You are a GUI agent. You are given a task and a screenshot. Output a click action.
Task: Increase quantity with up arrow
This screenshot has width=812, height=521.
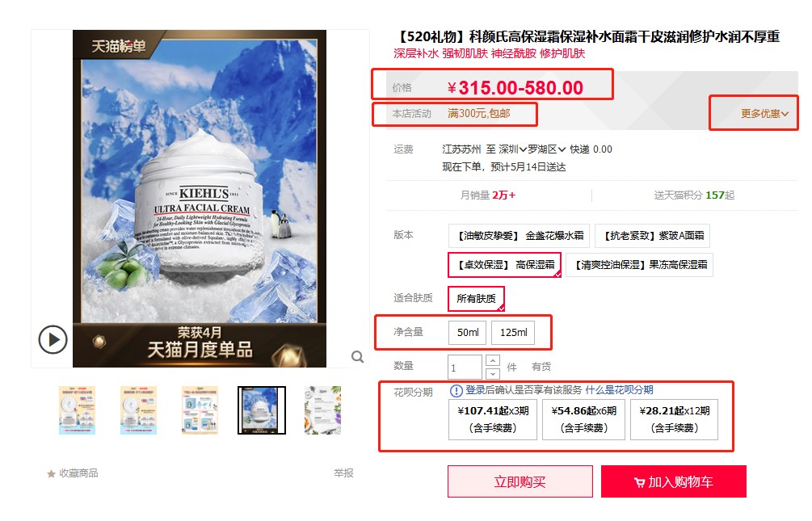493,360
